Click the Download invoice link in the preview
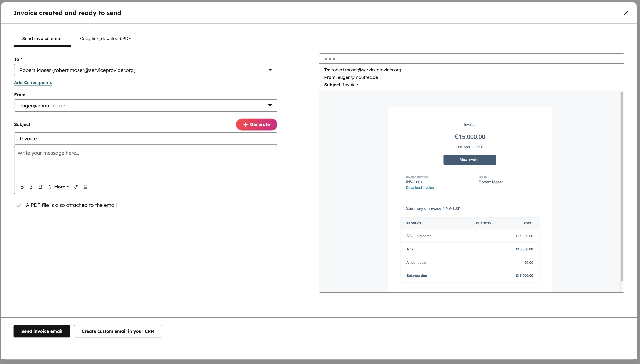The height and width of the screenshot is (364, 640). pyautogui.click(x=420, y=187)
